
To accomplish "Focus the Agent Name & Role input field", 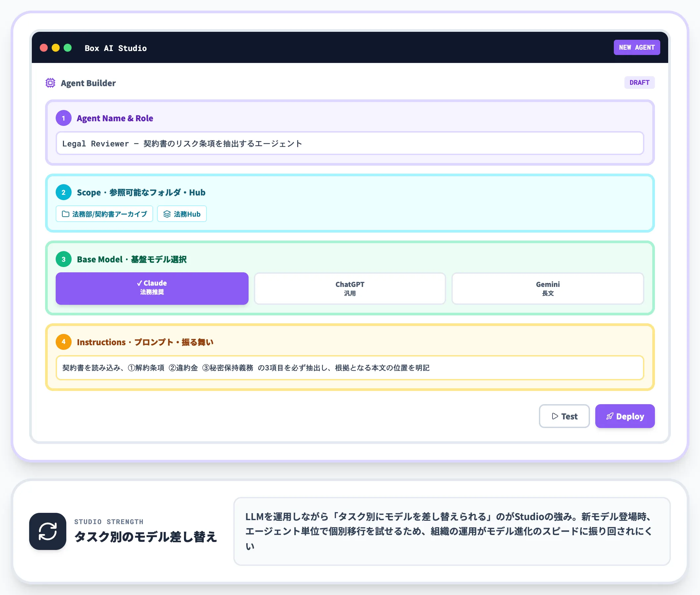I will pos(350,143).
